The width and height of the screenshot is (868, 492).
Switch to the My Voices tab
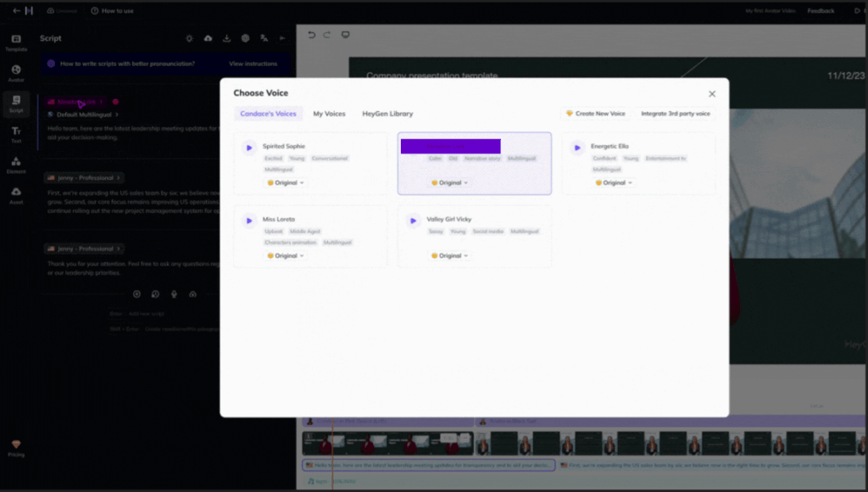point(329,114)
